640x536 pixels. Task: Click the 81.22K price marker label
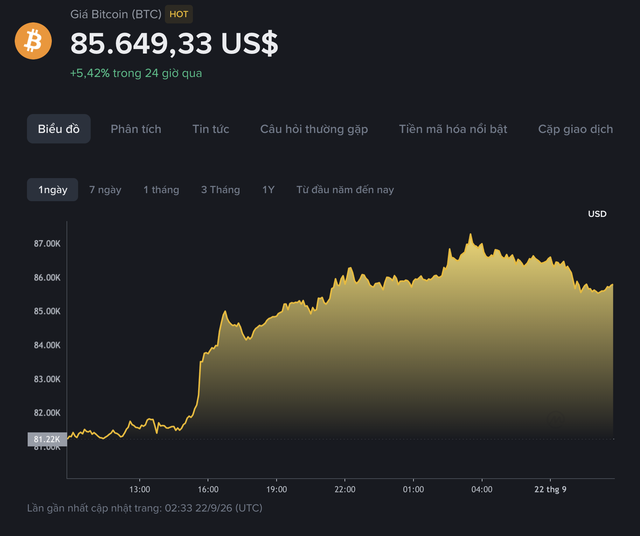(47, 439)
